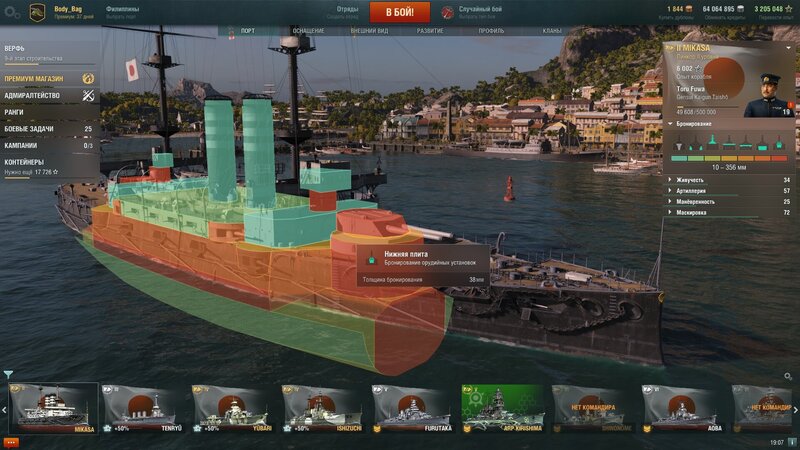Select the seventh armor layout icon
This screenshot has width=800, height=450.
click(779, 143)
